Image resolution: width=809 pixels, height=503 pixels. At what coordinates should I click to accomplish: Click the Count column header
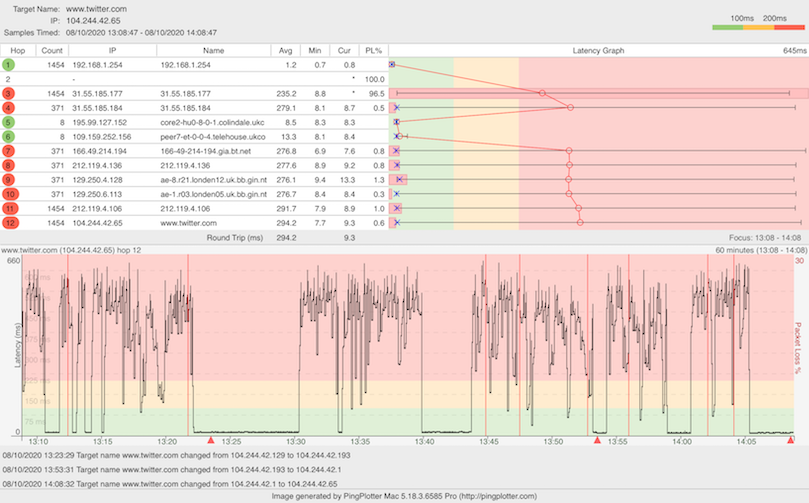(53, 49)
